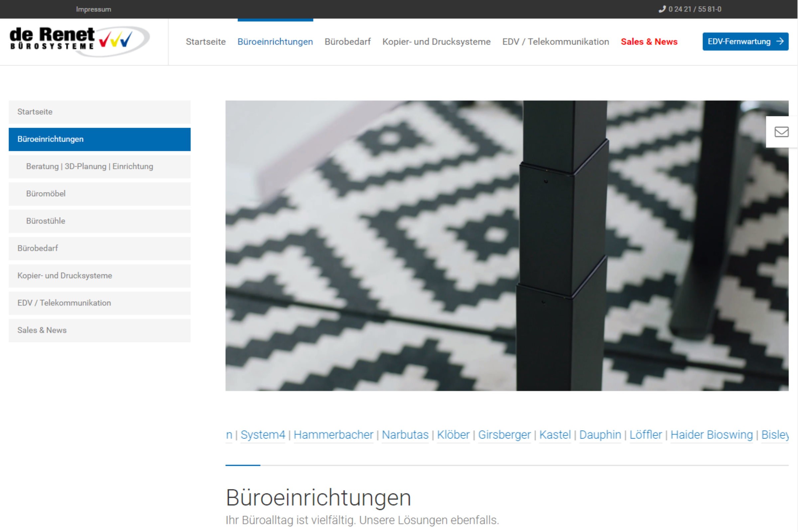798x532 pixels.
Task: Click Sales & News in the sidebar
Action: click(42, 330)
